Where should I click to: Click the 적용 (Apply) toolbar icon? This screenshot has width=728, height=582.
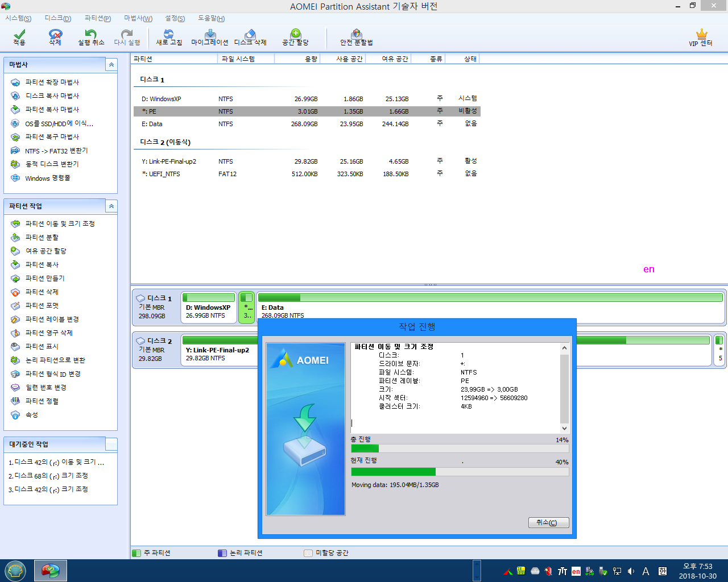pos(19,38)
